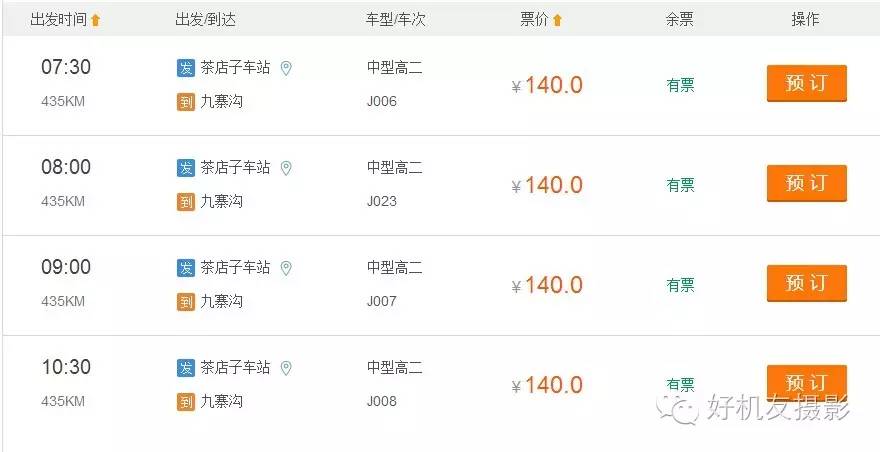Click the 车型/车次 column header
This screenshot has height=452, width=880.
[x=396, y=20]
